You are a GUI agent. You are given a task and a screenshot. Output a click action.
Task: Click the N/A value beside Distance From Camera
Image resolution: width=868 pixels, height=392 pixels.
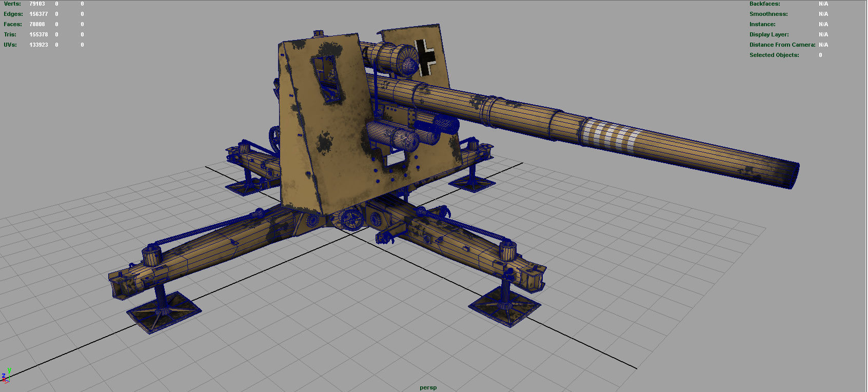[823, 45]
